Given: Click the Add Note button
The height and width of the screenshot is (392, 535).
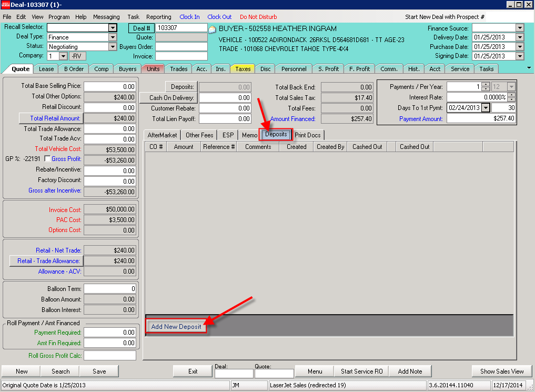Looking at the screenshot, I should (410, 371).
